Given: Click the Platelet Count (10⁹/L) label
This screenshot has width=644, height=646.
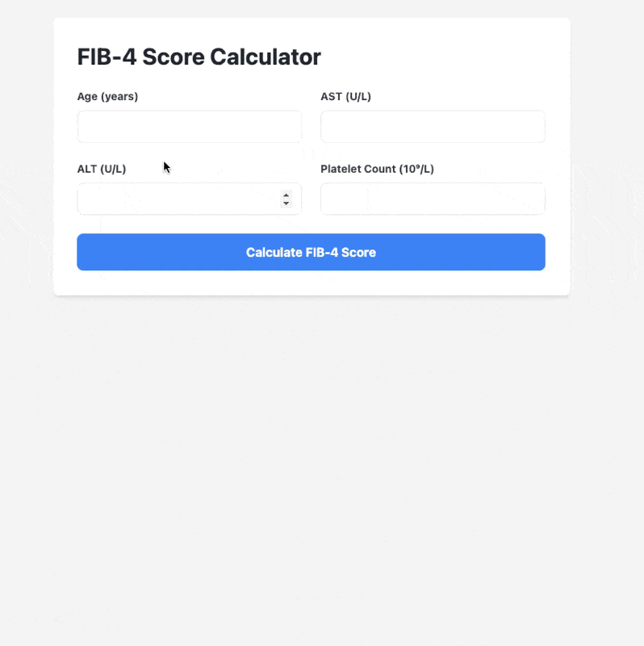Looking at the screenshot, I should (377, 169).
